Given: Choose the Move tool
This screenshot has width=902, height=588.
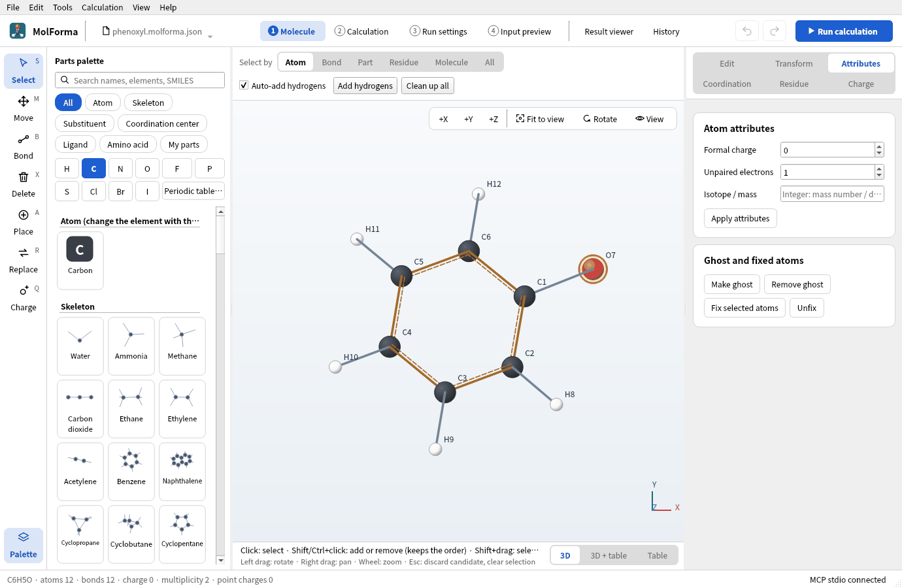Looking at the screenshot, I should (24, 108).
